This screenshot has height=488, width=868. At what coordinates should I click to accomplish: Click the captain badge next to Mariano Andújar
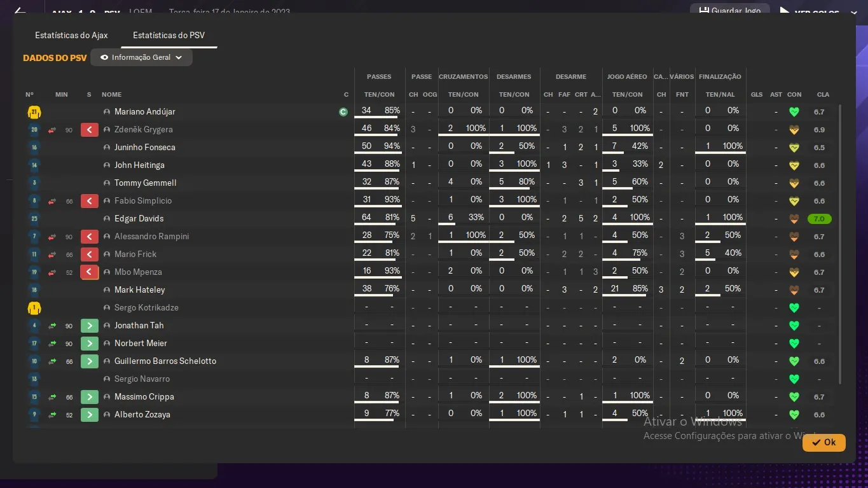343,112
